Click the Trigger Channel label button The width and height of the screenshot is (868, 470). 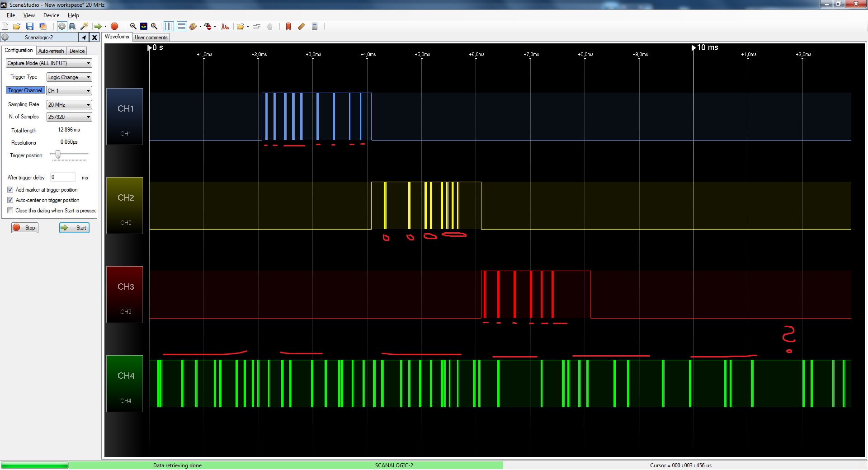click(x=25, y=90)
